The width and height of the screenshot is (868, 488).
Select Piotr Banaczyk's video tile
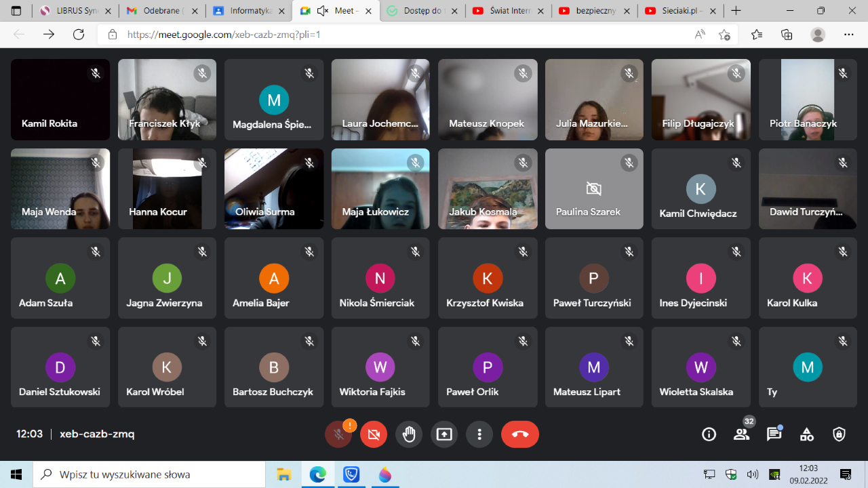pos(808,100)
